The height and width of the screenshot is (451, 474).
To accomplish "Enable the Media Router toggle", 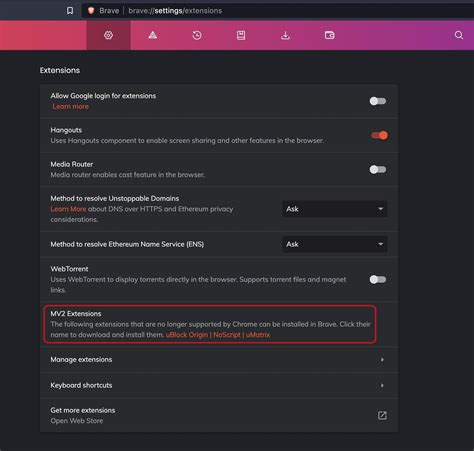I will click(378, 169).
